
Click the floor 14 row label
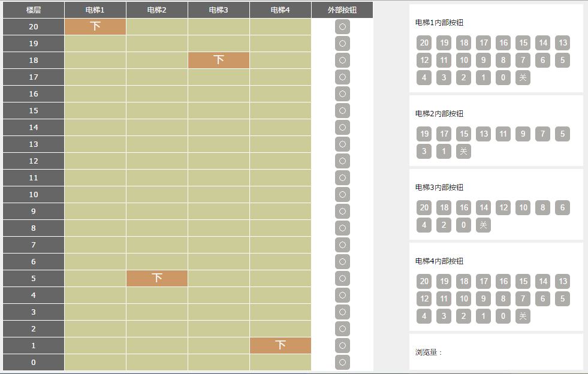tap(34, 128)
